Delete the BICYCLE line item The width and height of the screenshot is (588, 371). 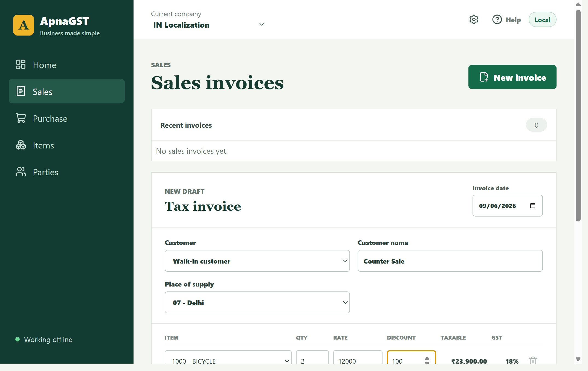(x=533, y=361)
